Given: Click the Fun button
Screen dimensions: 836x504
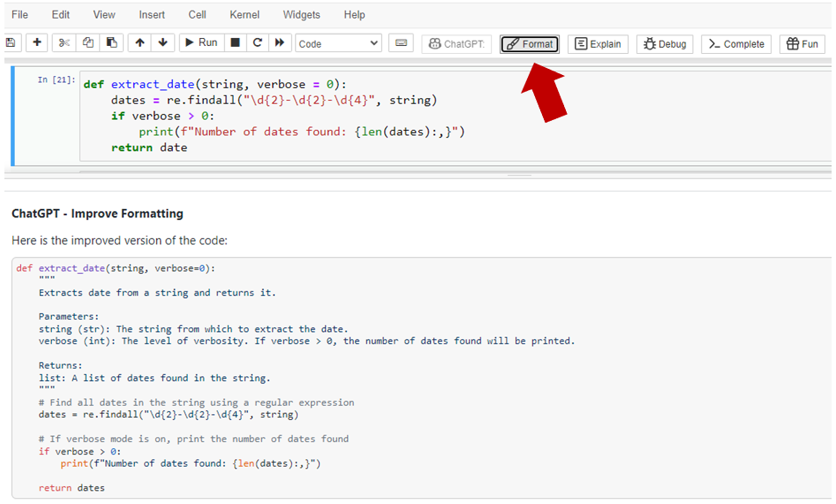Looking at the screenshot, I should coord(802,44).
